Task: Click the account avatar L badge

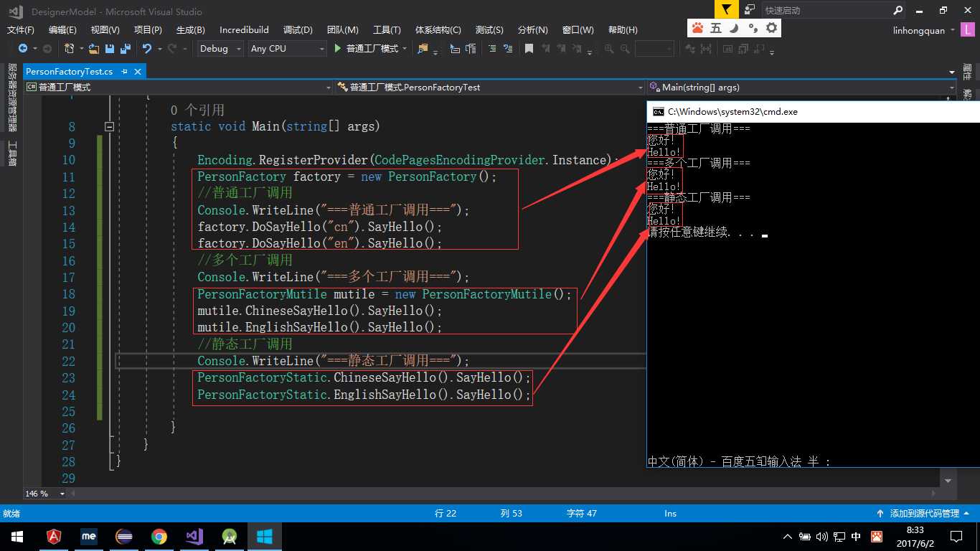Action: coord(969,30)
